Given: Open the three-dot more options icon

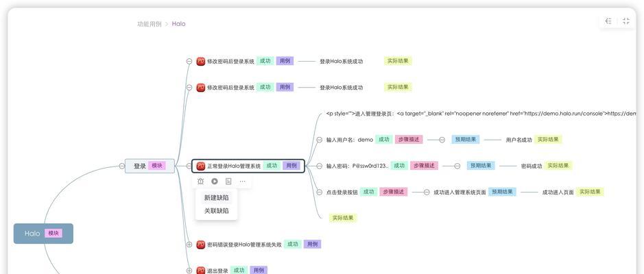Looking at the screenshot, I should pyautogui.click(x=242, y=181).
